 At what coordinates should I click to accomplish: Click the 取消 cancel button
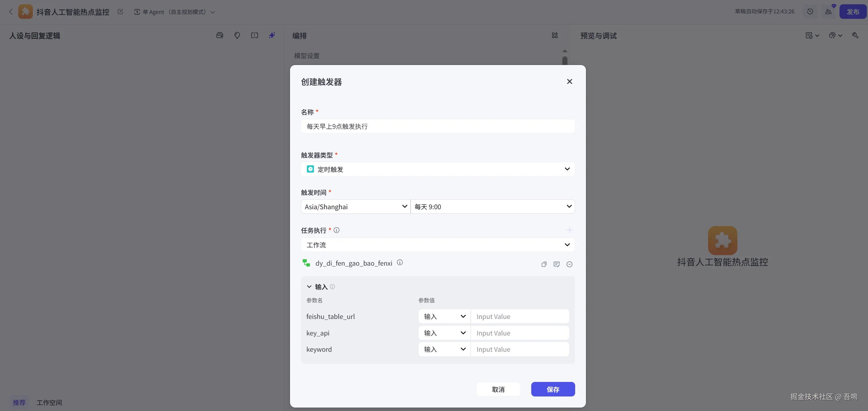click(x=498, y=389)
